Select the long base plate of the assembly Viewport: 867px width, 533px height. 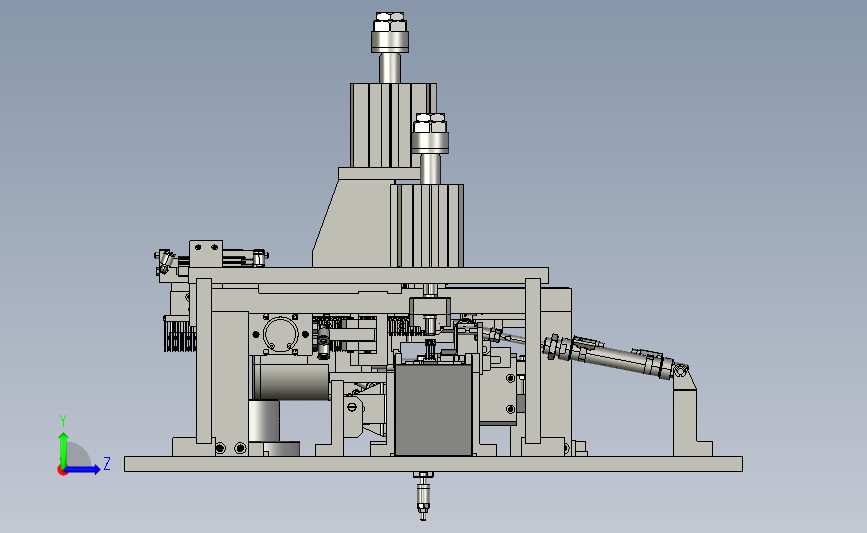(433, 464)
